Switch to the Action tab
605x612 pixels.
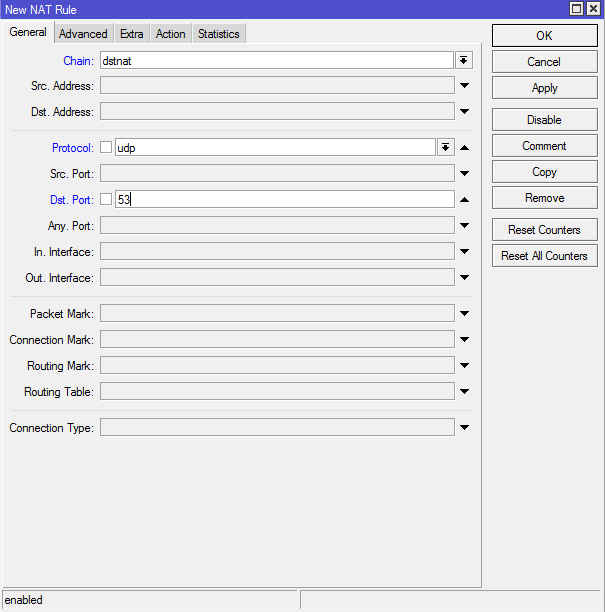[171, 34]
